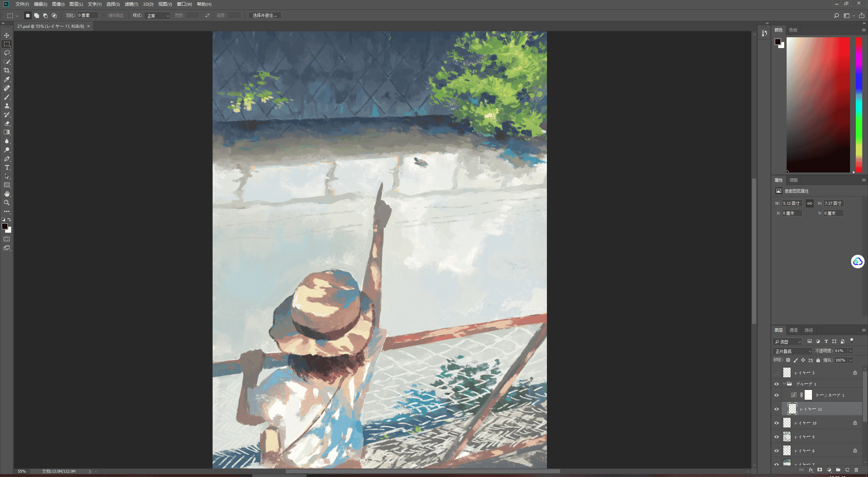The image size is (868, 477).
Task: Select the Move tool
Action: click(7, 35)
